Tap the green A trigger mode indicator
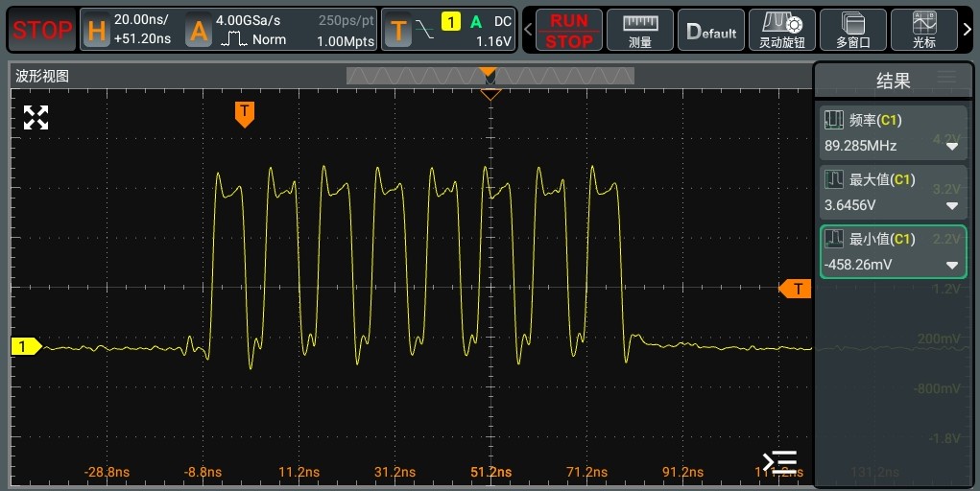Screen dimensions: 980x491 [476, 22]
